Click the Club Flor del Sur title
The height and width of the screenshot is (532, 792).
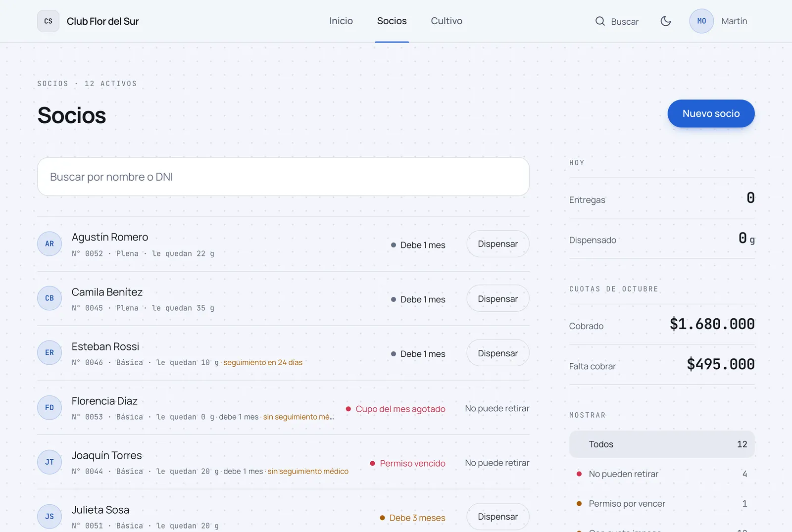[x=103, y=22]
